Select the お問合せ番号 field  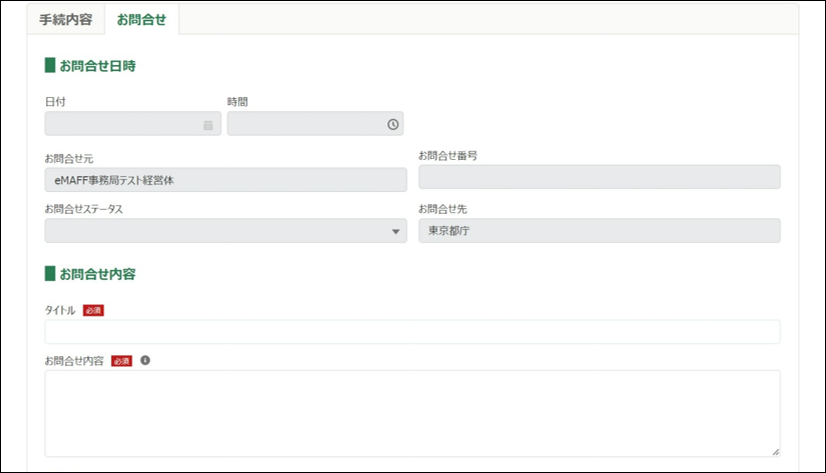tap(599, 177)
